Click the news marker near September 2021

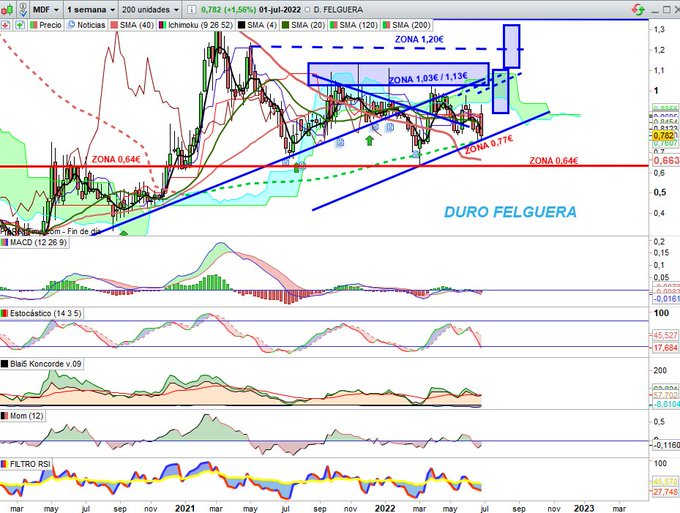point(340,142)
